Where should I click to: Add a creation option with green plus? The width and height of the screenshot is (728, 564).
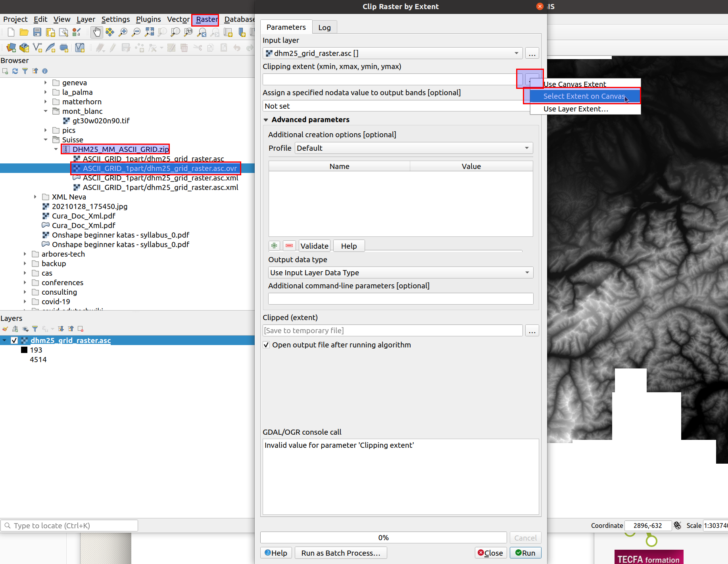(x=274, y=246)
